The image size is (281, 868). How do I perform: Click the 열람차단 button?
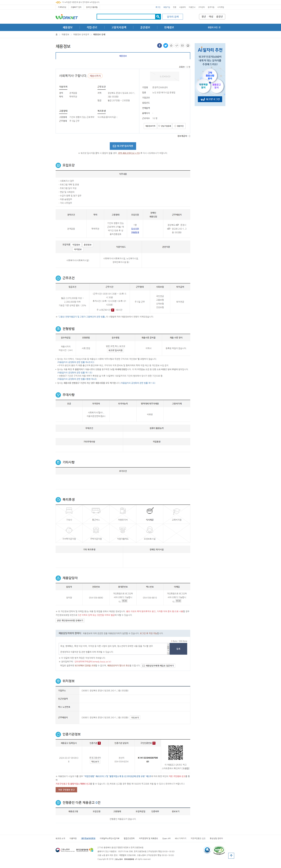click(179, 126)
